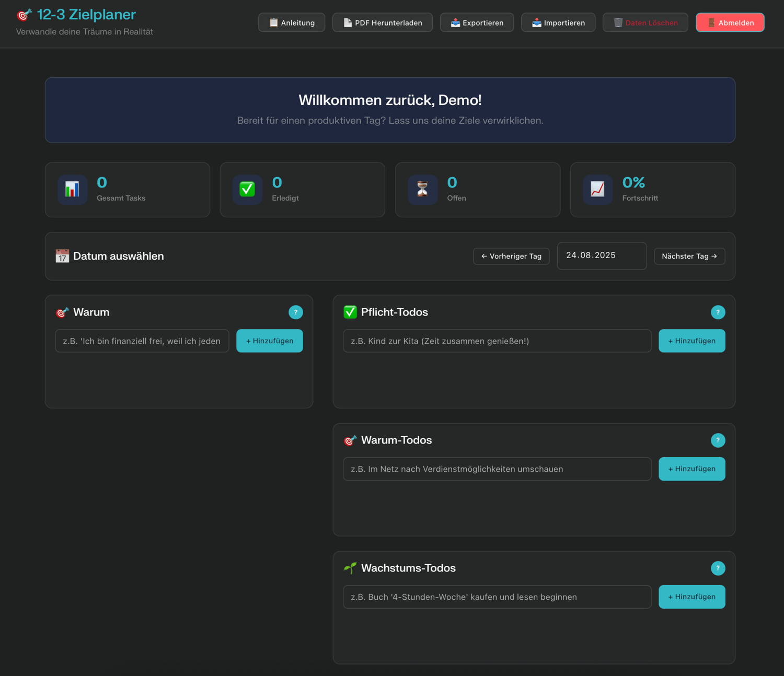Screen dimensions: 784x676
Task: Click the Exportieren button
Action: click(x=477, y=22)
